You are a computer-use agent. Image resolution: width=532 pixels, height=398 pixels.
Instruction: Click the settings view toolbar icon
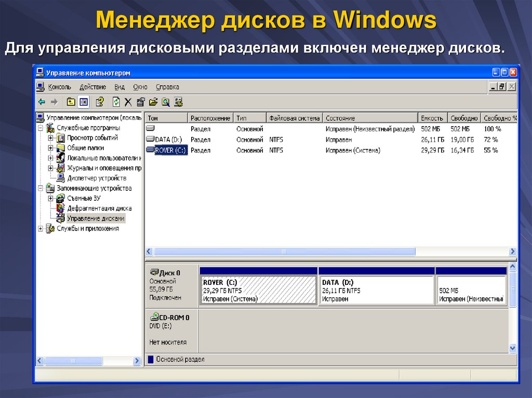click(x=179, y=102)
